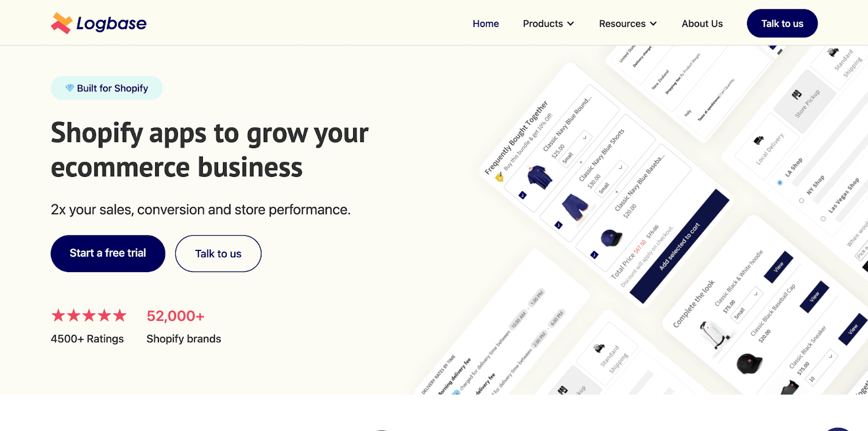Click the navy baseball cap thumbnail
This screenshot has height=431, width=868.
(x=611, y=237)
